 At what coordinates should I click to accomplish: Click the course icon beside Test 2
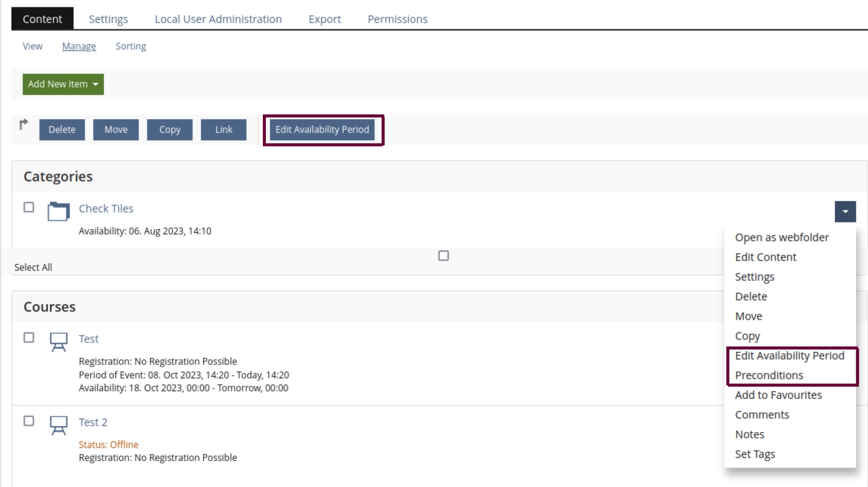[x=58, y=425]
